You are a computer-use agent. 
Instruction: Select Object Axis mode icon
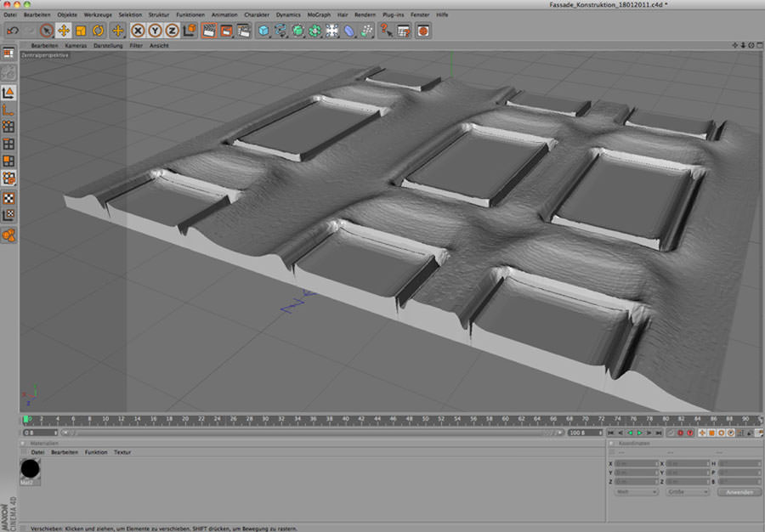click(x=8, y=110)
